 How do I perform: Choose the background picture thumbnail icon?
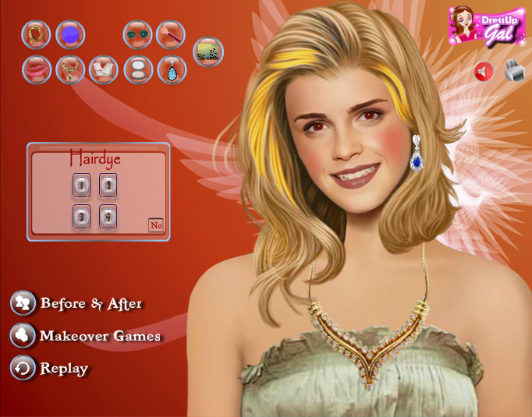pyautogui.click(x=208, y=52)
